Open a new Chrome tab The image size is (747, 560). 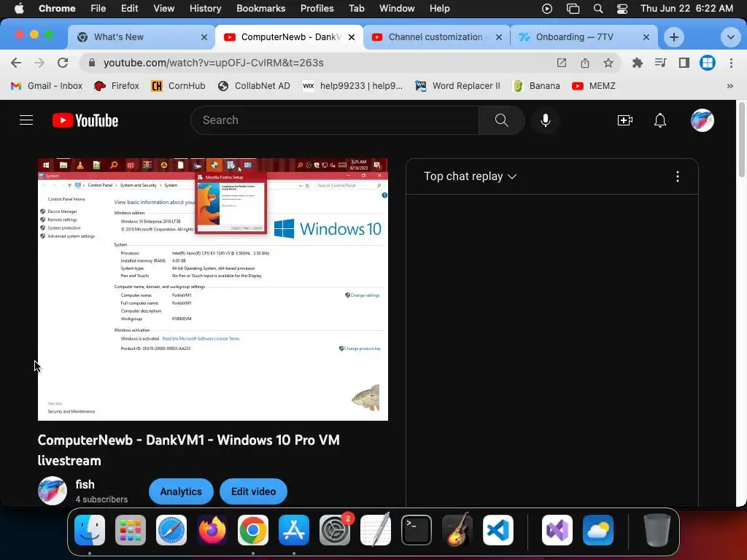[x=673, y=37]
